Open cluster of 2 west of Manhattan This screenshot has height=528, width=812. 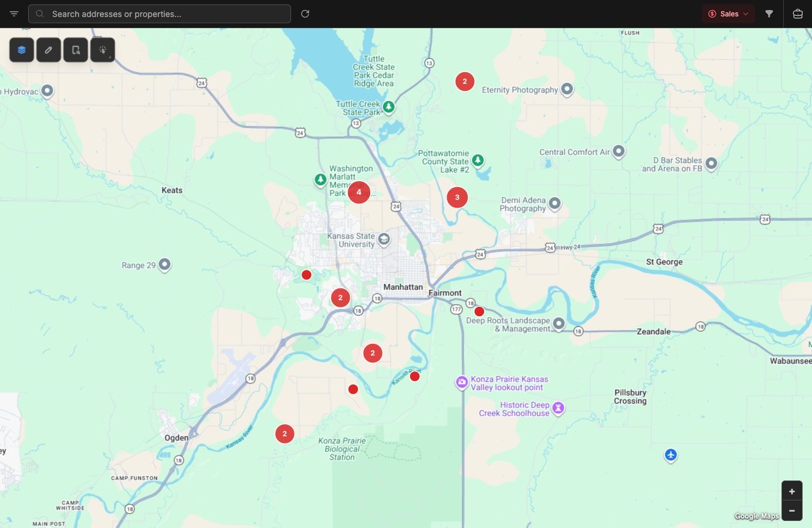tap(340, 298)
